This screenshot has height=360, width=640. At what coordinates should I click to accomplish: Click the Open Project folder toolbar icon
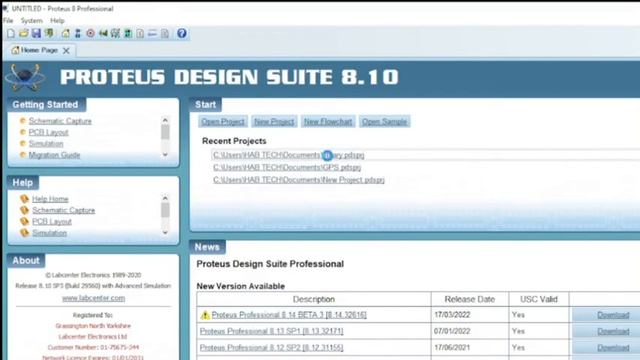[24, 33]
